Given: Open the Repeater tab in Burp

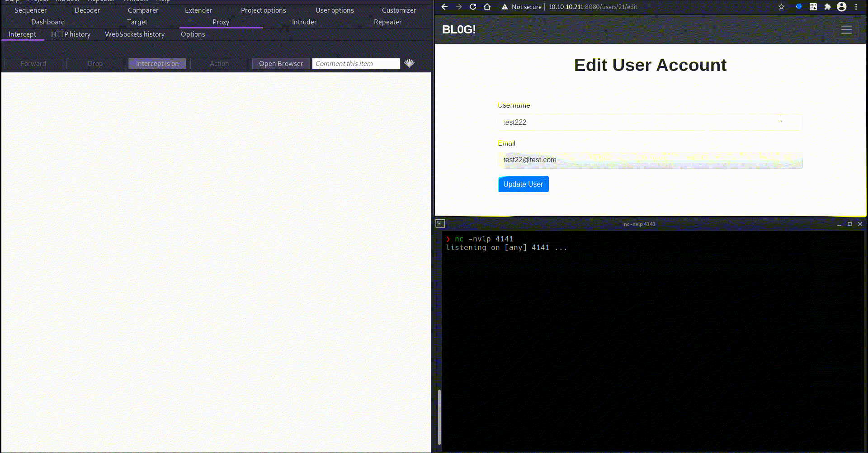Looking at the screenshot, I should tap(387, 22).
